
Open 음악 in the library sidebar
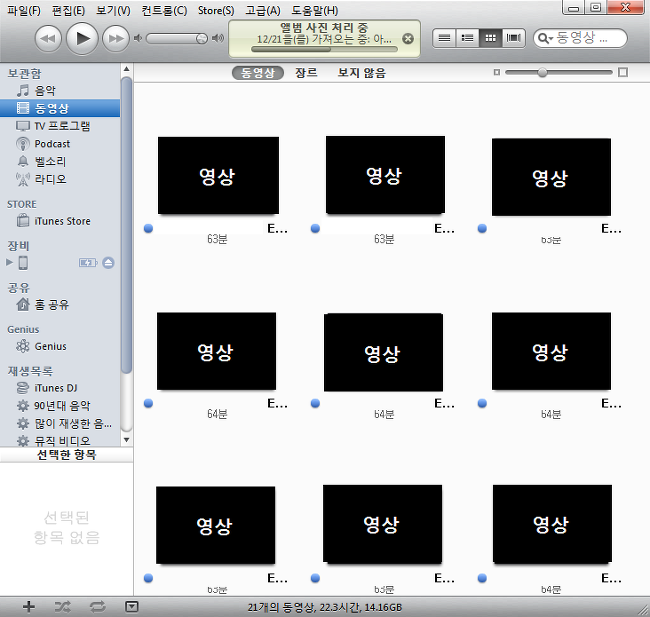point(60,90)
